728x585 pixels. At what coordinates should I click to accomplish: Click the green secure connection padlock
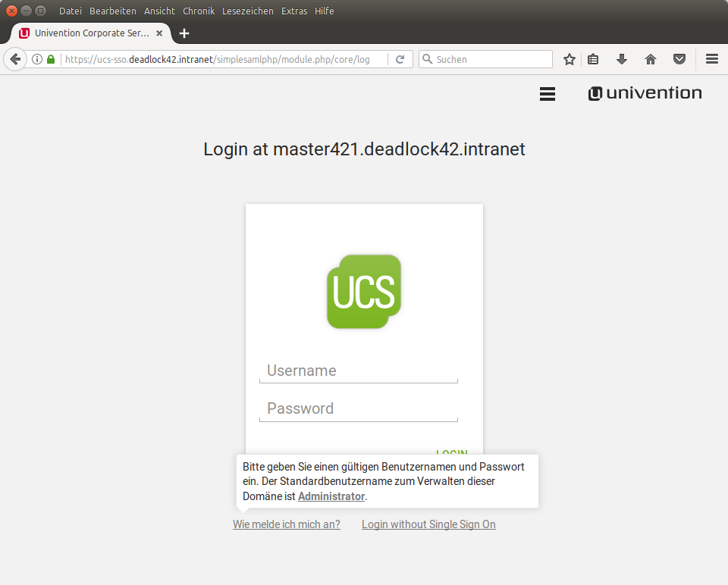tap(51, 59)
